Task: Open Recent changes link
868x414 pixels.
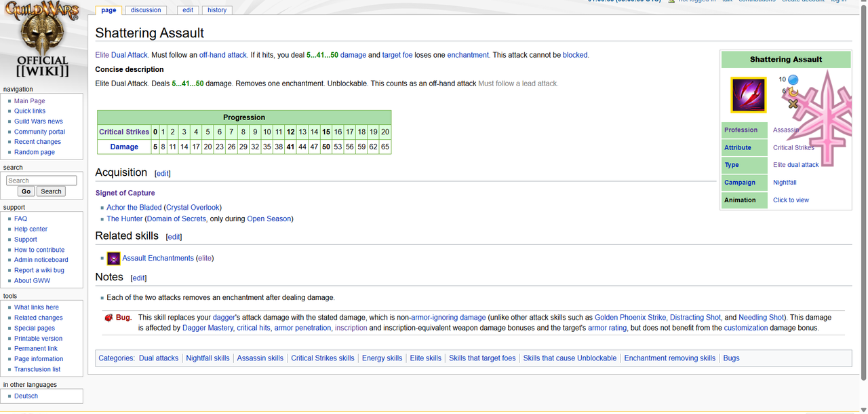Action: (x=37, y=142)
